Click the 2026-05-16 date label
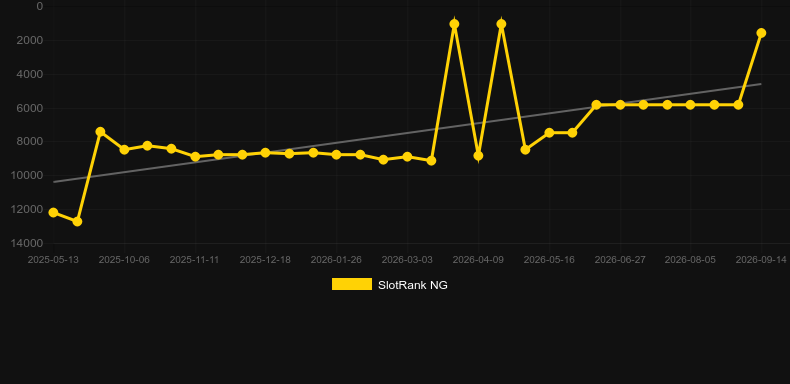This screenshot has width=790, height=384. [549, 260]
